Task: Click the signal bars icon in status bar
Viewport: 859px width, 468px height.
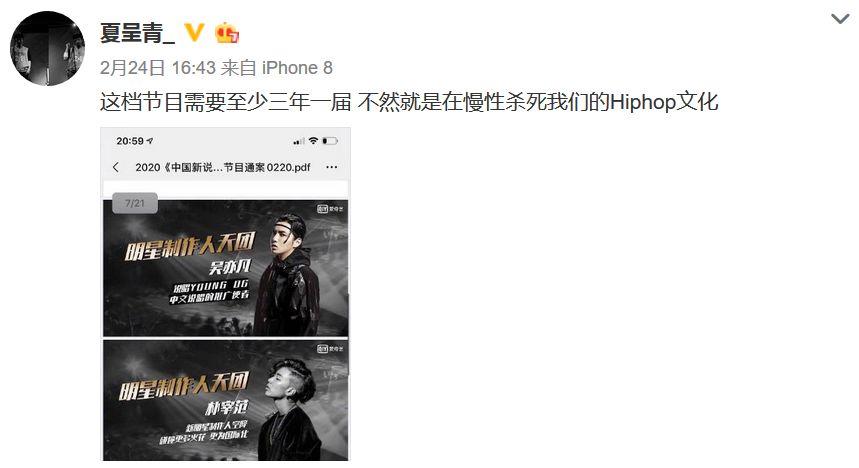Action: tap(299, 141)
